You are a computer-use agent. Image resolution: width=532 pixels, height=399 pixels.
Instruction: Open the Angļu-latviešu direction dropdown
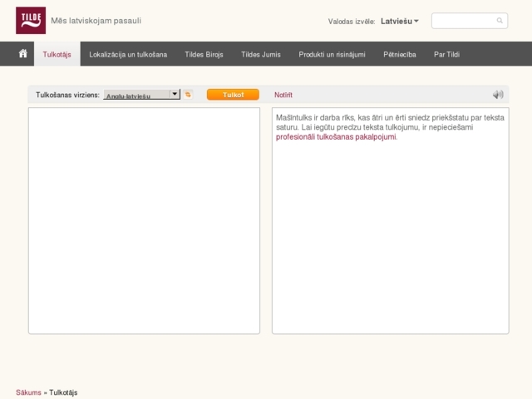point(141,95)
